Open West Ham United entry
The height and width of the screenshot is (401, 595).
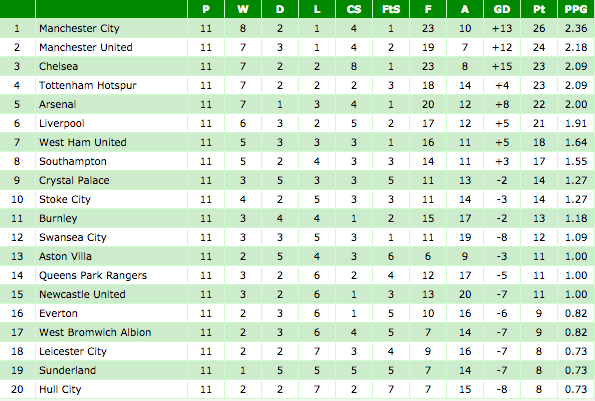[83, 142]
